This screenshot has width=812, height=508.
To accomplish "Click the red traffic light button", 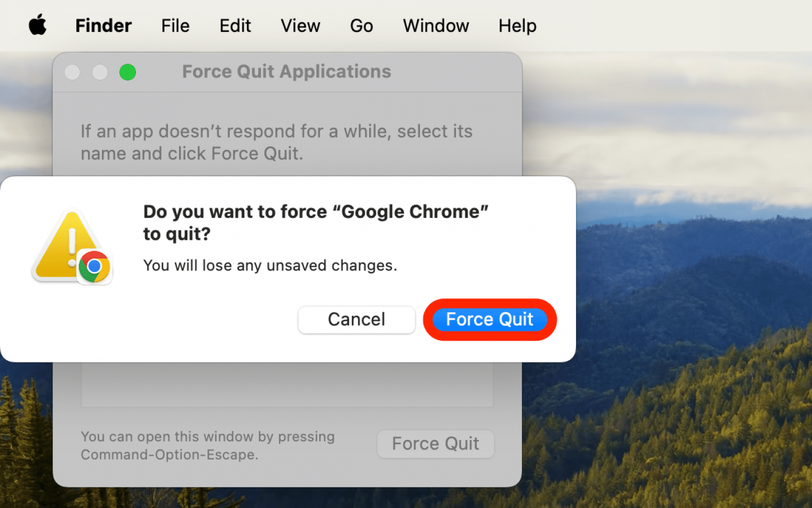I will tap(72, 72).
